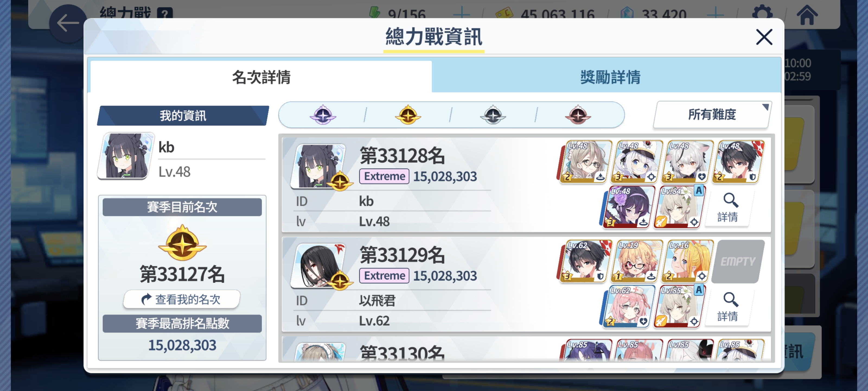
Task: Open settings gear in top bar
Action: coord(762,14)
